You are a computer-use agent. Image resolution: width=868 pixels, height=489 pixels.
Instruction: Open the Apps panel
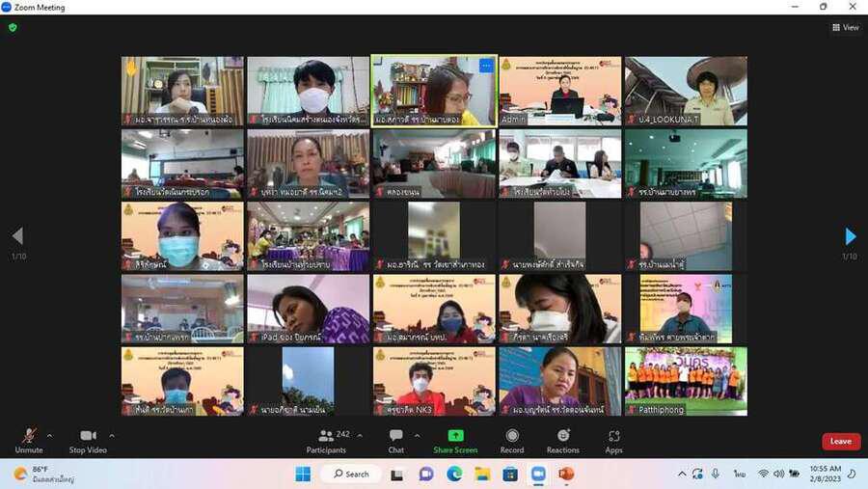pyautogui.click(x=614, y=439)
